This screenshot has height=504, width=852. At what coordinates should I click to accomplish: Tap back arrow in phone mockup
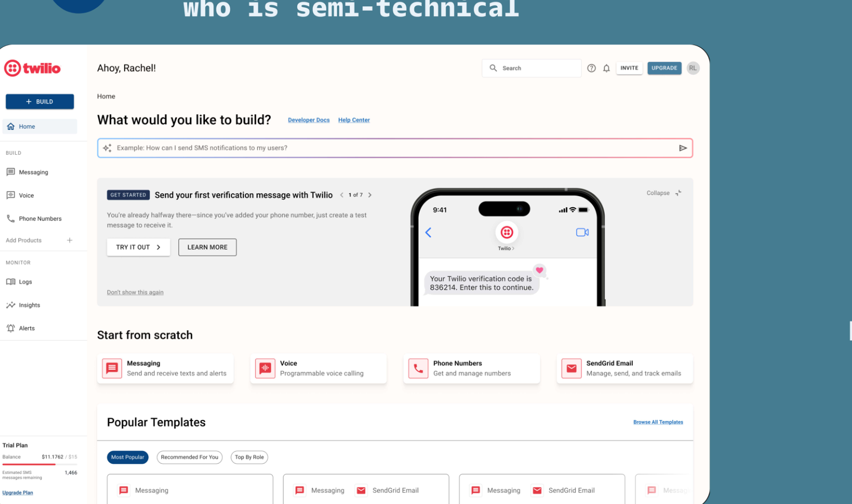428,232
